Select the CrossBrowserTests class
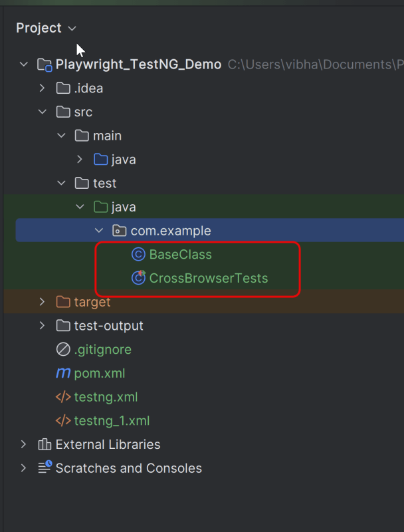The height and width of the screenshot is (532, 404). pos(208,278)
